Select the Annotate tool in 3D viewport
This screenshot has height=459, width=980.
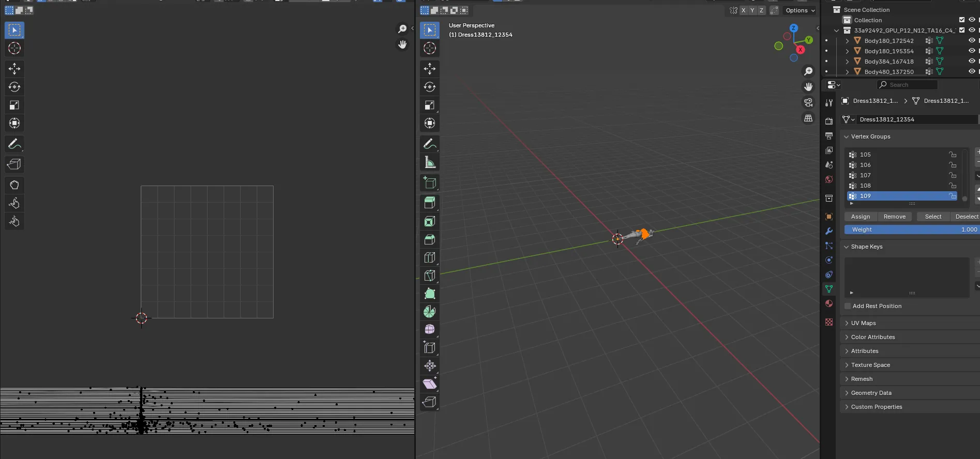point(430,144)
